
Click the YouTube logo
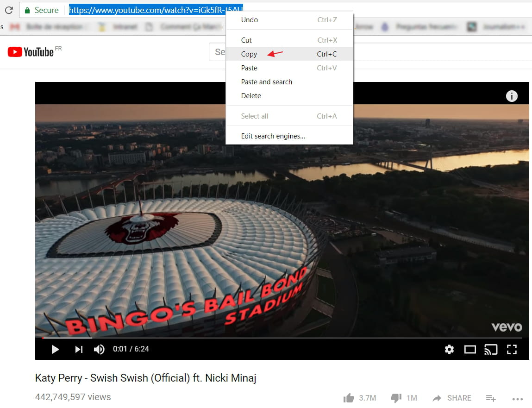[x=31, y=52]
